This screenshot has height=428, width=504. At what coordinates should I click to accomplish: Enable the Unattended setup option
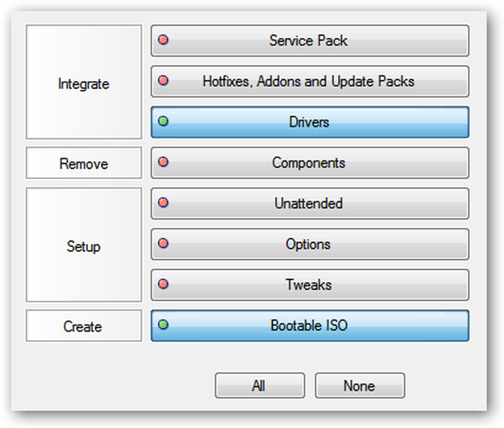(x=310, y=203)
